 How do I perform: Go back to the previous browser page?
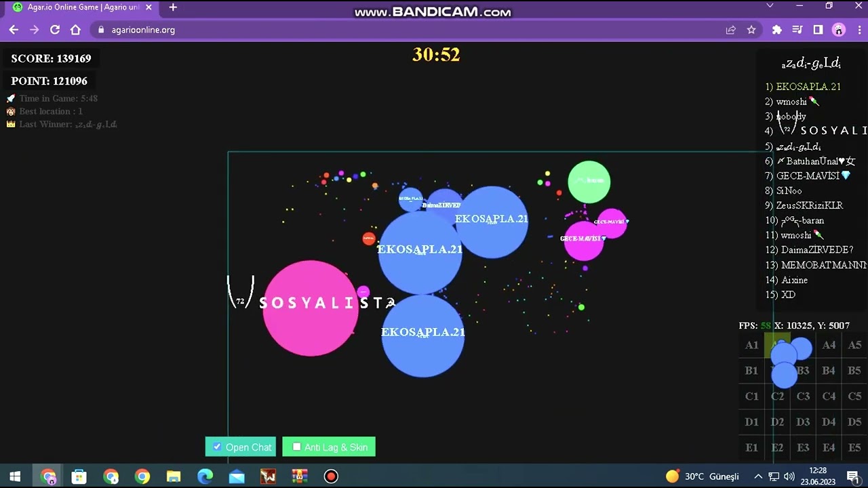(14, 30)
